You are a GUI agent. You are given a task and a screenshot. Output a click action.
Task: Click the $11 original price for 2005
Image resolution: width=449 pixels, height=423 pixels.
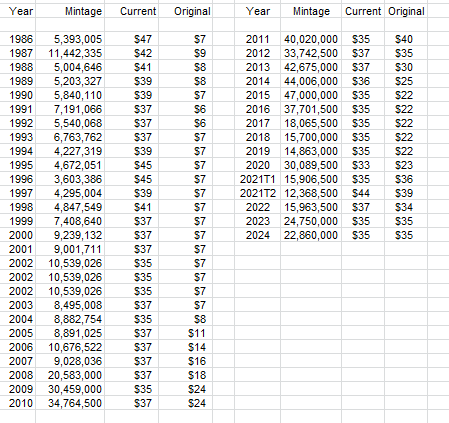click(x=185, y=333)
